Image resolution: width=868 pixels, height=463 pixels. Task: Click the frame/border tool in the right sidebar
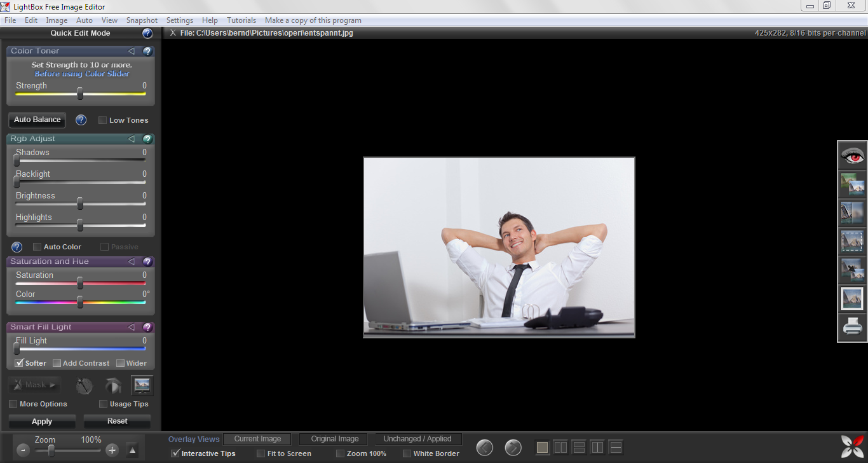click(851, 298)
